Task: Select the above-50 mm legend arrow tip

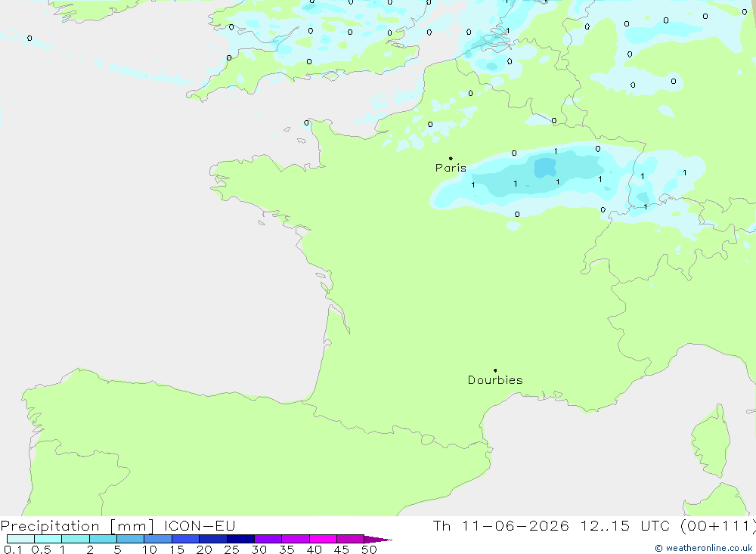Action: (378, 539)
